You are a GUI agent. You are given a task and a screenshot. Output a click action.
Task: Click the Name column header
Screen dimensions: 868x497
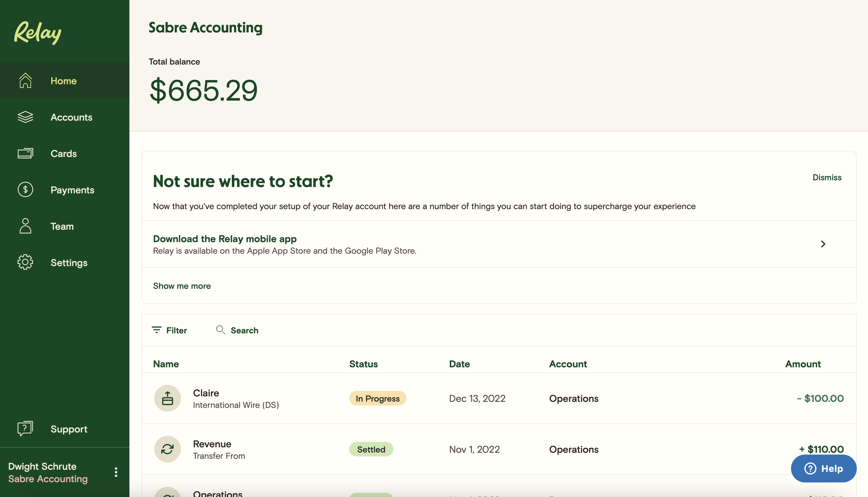[166, 364]
